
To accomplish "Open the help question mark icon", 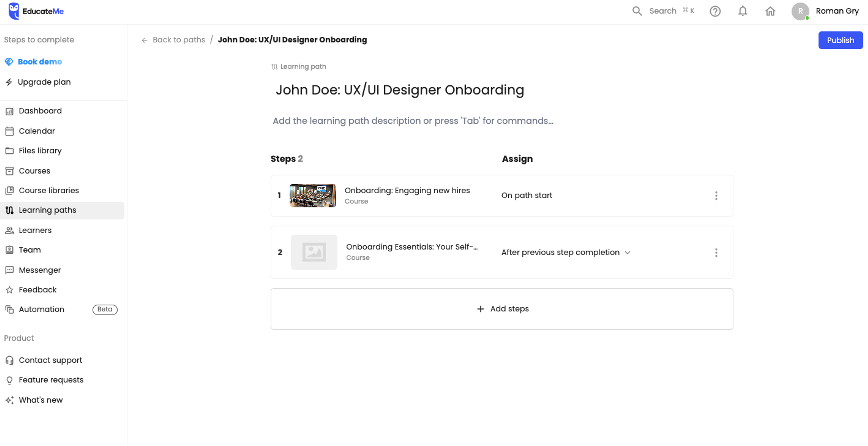I will click(x=715, y=11).
